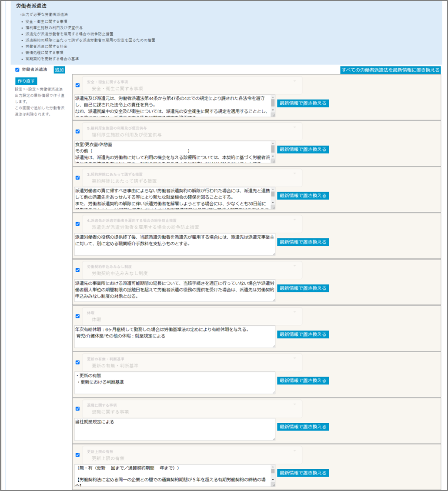448x491 pixels.
Task: Click the resize handle of 休暇 text area
Action: 274,346
